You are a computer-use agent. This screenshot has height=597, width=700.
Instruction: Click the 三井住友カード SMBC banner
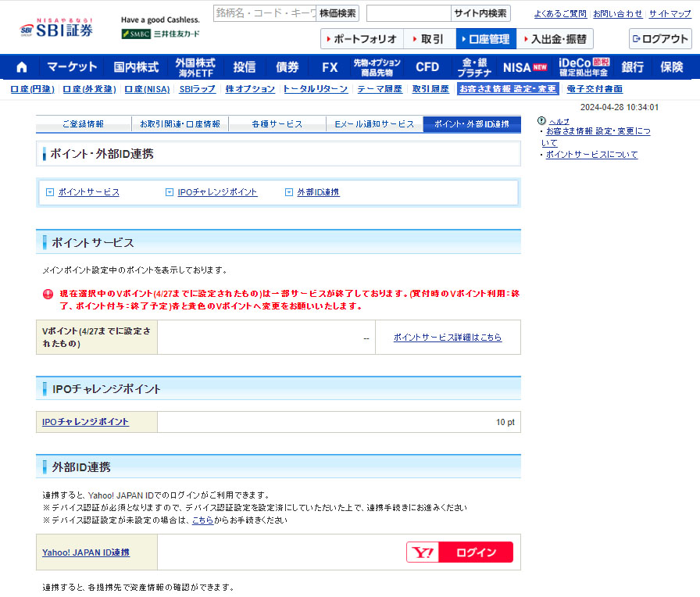click(x=160, y=34)
